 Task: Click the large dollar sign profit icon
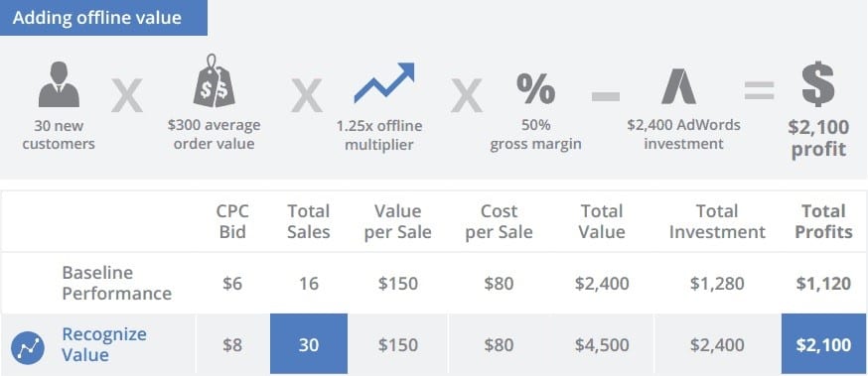(x=818, y=84)
